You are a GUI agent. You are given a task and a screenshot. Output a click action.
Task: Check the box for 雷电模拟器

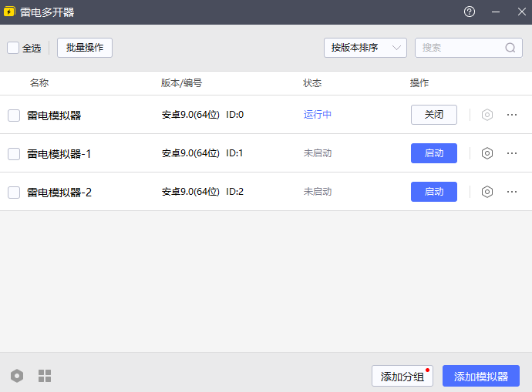[x=14, y=116]
